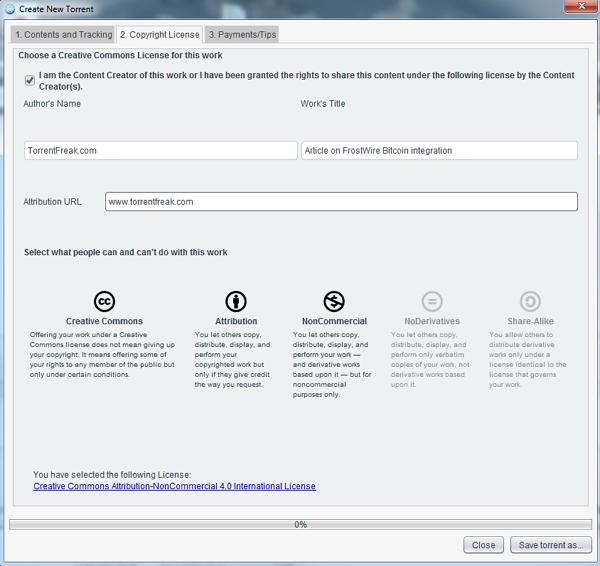Viewport: 600px width, 566px height.
Task: Click the Attribution heading label
Action: [x=236, y=321]
